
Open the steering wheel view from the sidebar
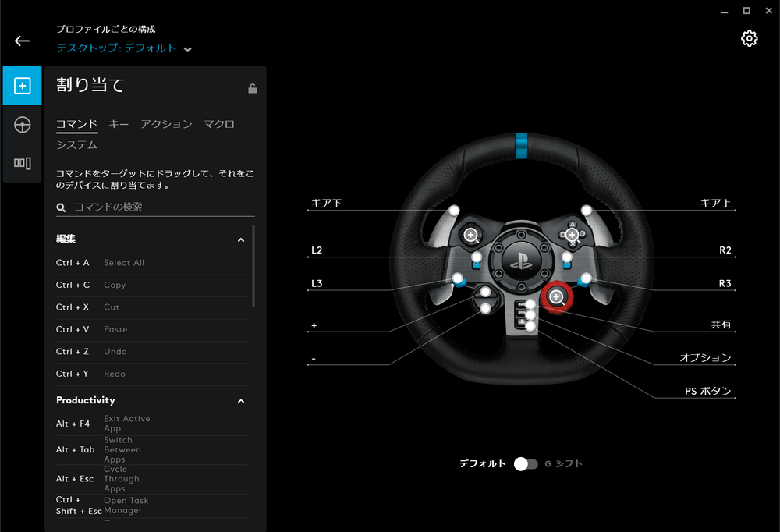(x=22, y=124)
